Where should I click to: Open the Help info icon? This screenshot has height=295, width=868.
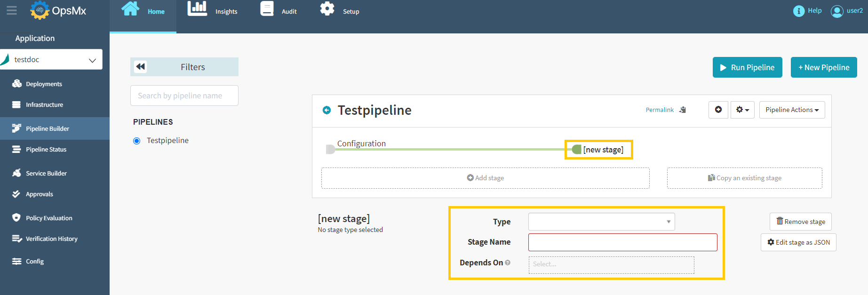pos(798,11)
